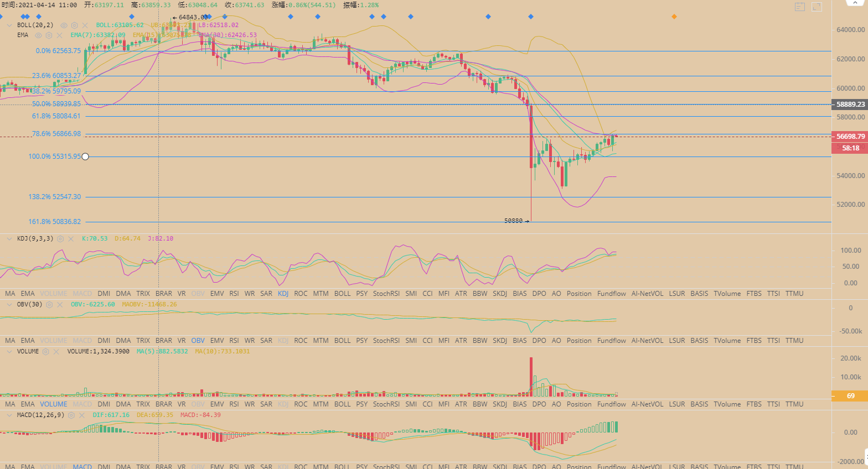Click the calendar icon at chart top right
Viewport: 868px width, 469px height.
pyautogui.click(x=800, y=7)
